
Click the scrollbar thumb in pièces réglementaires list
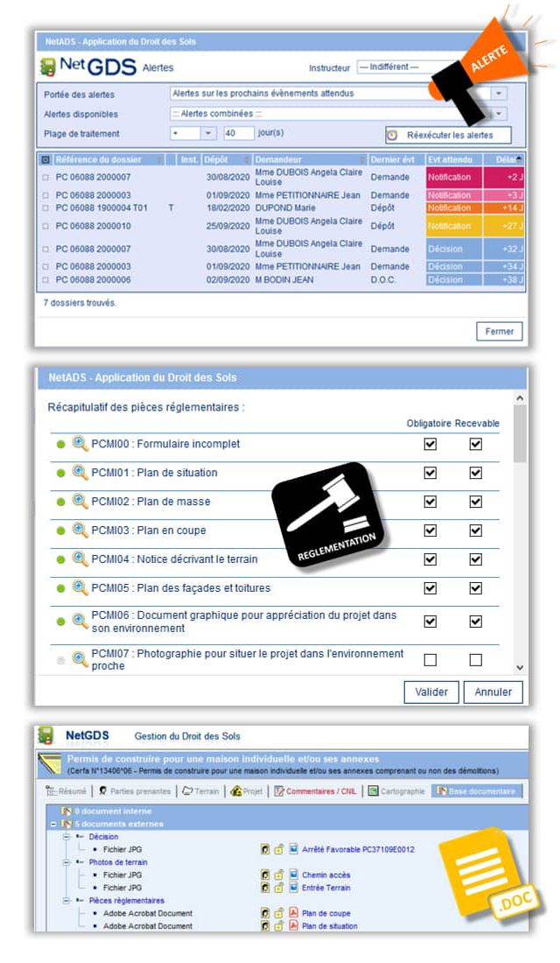520,433
